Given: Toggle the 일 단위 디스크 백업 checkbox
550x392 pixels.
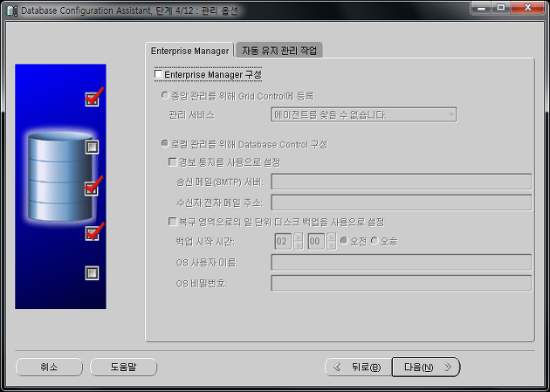Looking at the screenshot, I should coord(173,222).
